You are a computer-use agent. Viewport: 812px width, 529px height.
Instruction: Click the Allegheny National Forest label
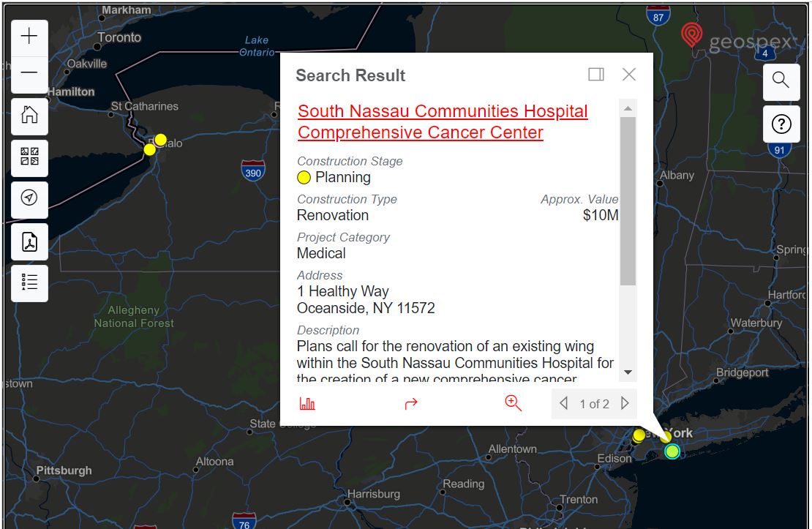click(x=134, y=317)
